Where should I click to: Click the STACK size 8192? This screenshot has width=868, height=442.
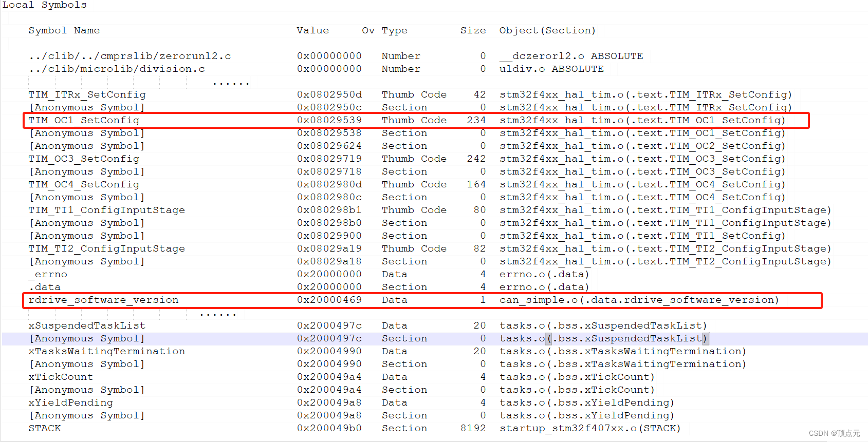[473, 428]
